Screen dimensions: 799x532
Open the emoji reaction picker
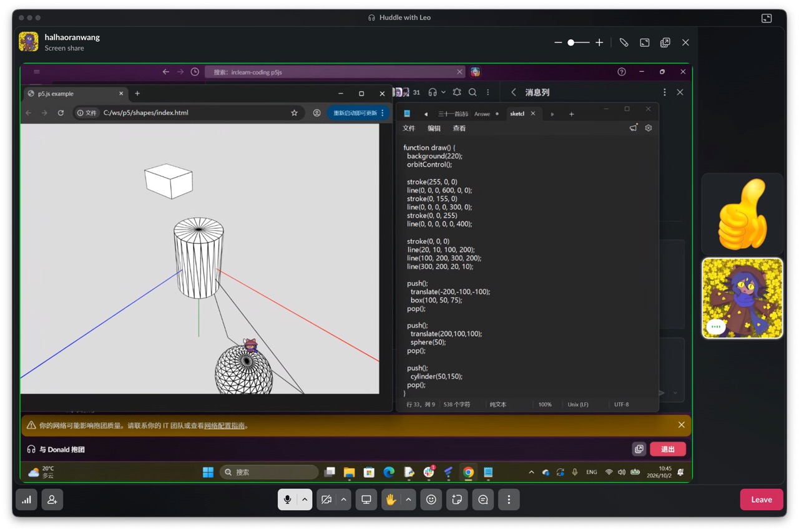[x=431, y=500]
